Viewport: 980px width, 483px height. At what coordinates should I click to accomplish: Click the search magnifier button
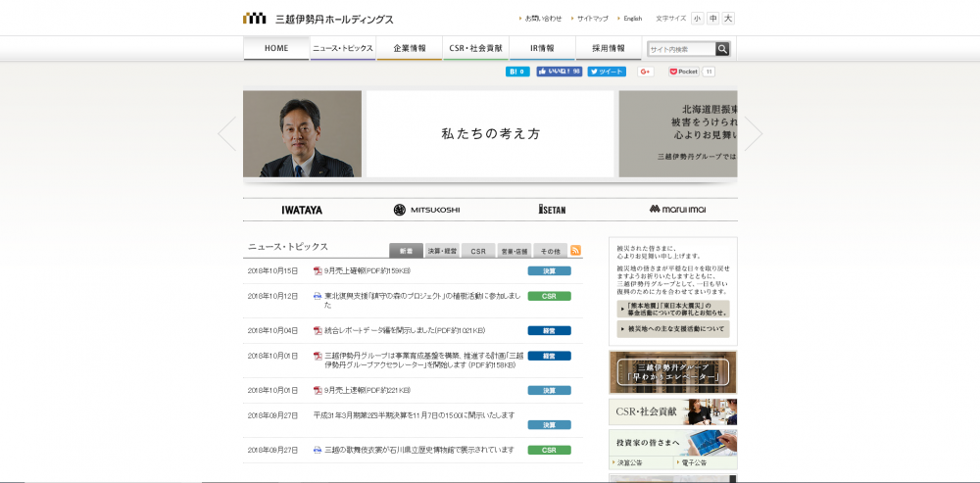[722, 49]
